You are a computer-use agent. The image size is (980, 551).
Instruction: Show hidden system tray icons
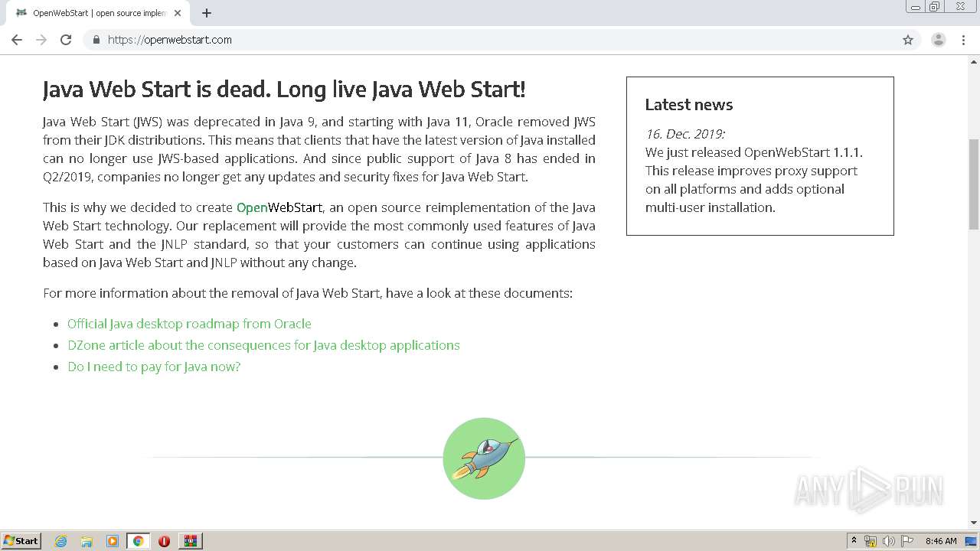(x=854, y=541)
